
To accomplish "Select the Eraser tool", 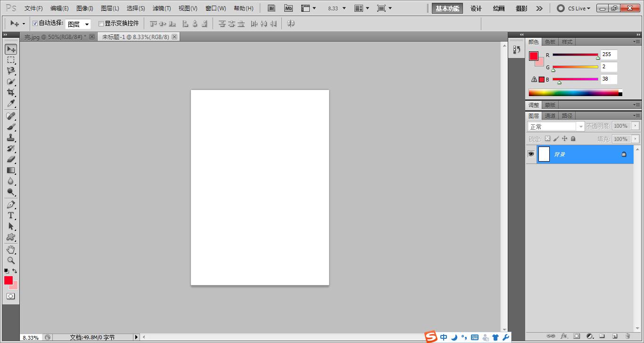I will pos(11,159).
